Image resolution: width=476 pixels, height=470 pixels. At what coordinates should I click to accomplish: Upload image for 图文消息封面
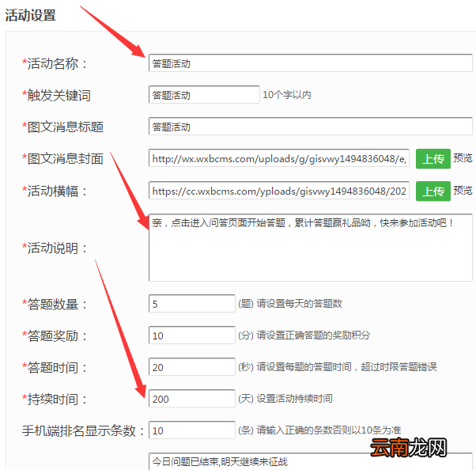click(433, 158)
